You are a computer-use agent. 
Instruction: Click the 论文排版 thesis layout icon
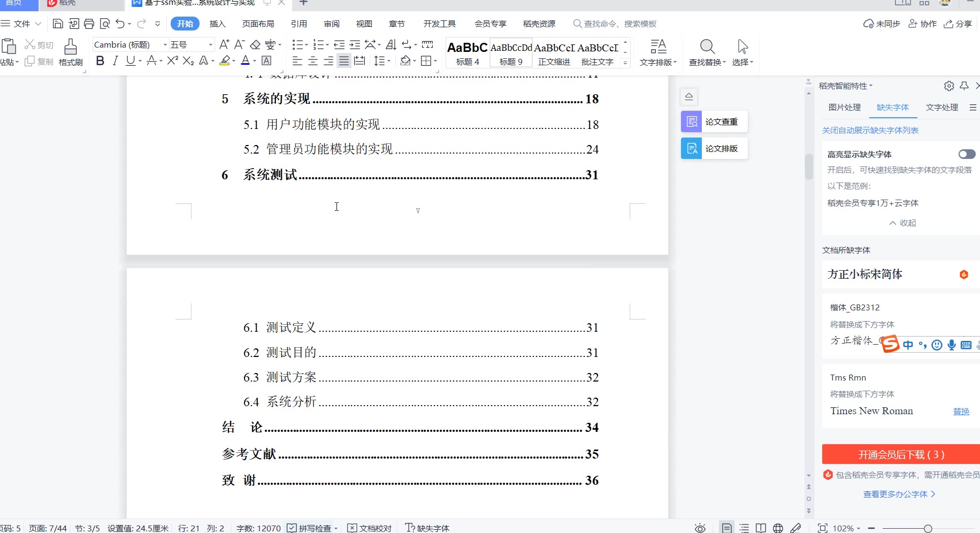tap(692, 149)
